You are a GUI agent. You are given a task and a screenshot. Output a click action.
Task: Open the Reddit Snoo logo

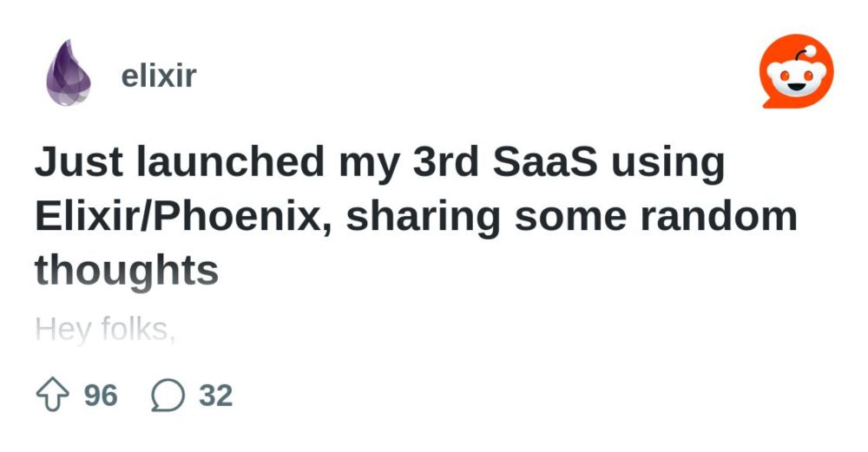tap(796, 74)
